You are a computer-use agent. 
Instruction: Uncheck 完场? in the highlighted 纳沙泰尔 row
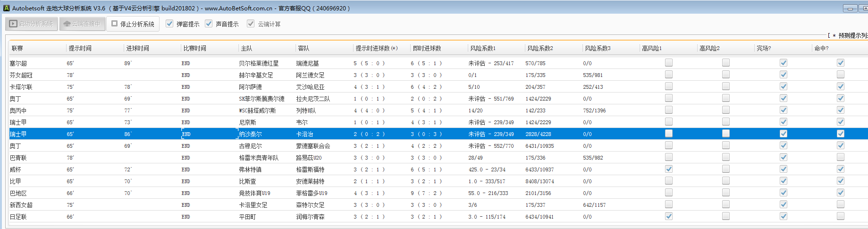784,134
